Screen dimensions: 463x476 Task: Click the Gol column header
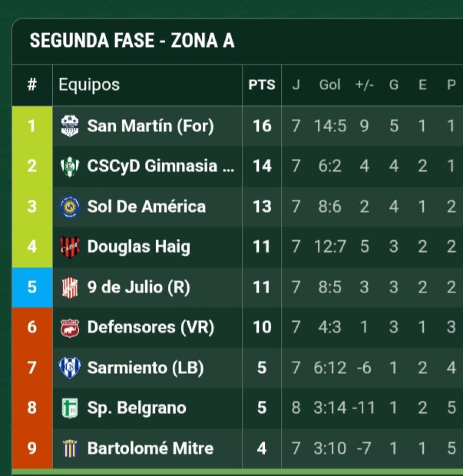pos(329,85)
